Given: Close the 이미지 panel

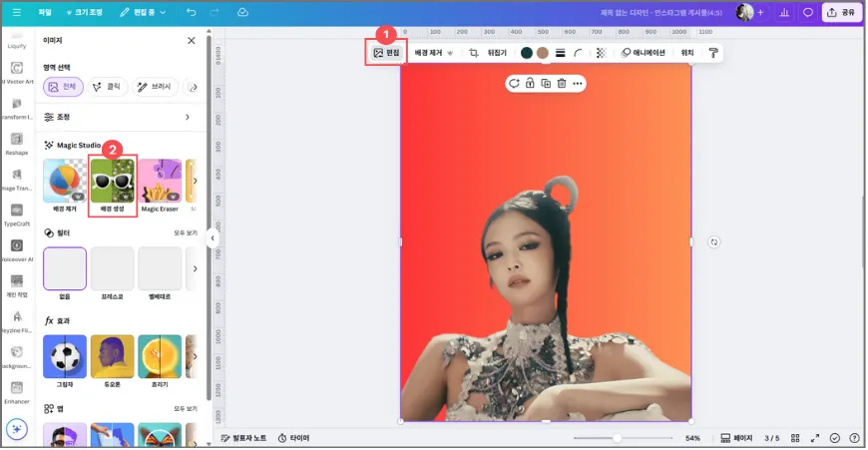Looking at the screenshot, I should [x=191, y=40].
